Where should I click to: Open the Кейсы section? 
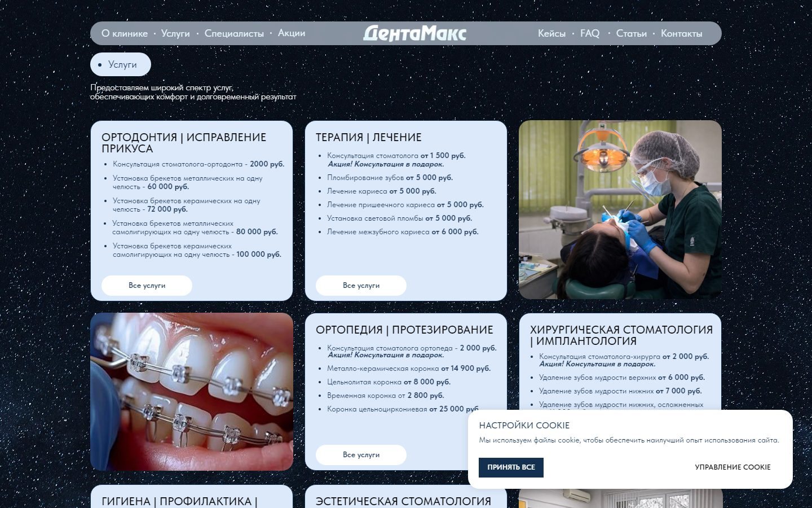pos(551,33)
